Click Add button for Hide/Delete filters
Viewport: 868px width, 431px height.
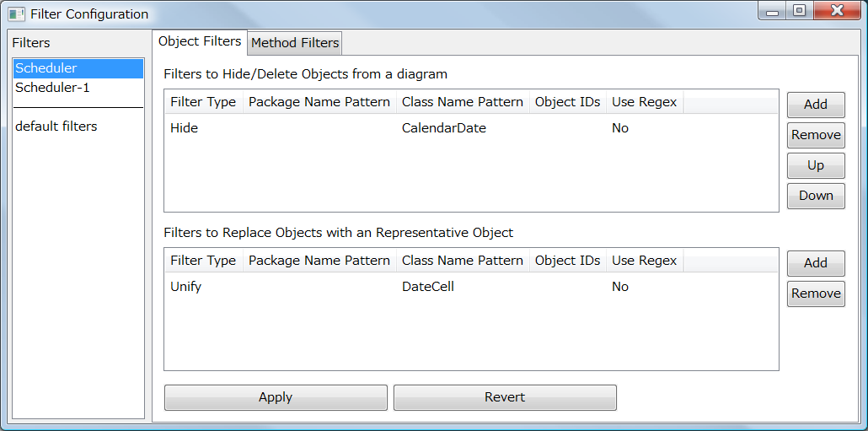[x=815, y=105]
